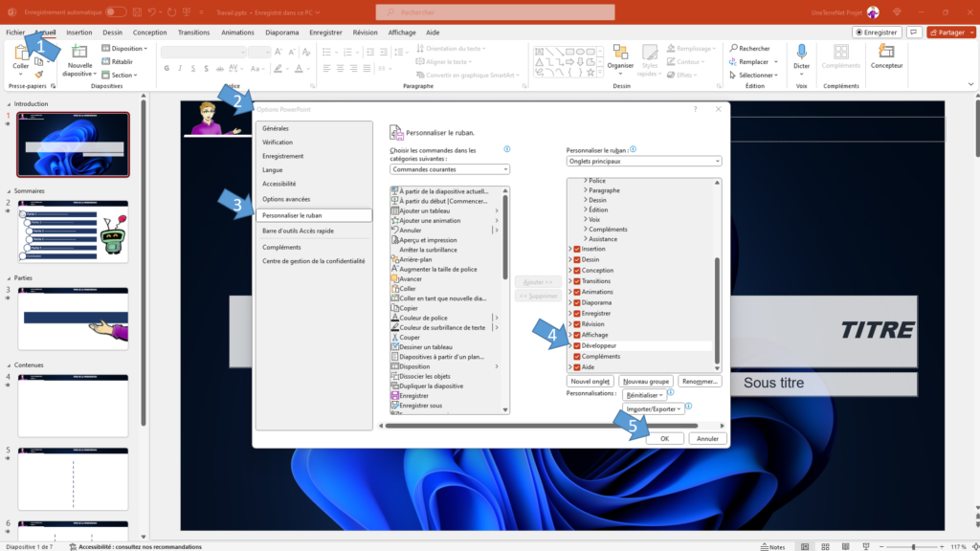Adjust the zoom slider in status bar
This screenshot has width=980, height=551.
(x=913, y=546)
